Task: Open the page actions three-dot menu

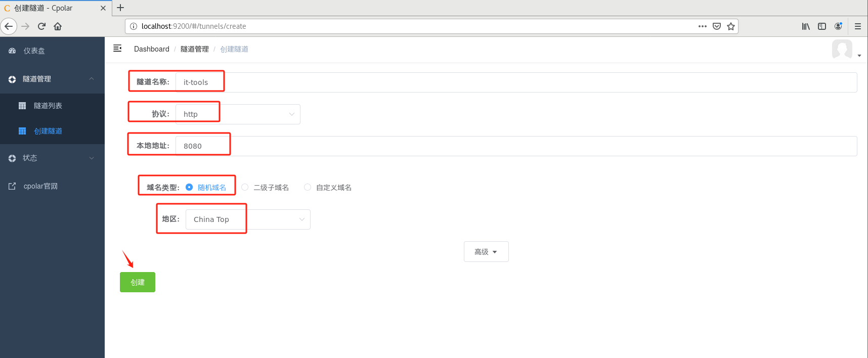Action: tap(703, 26)
